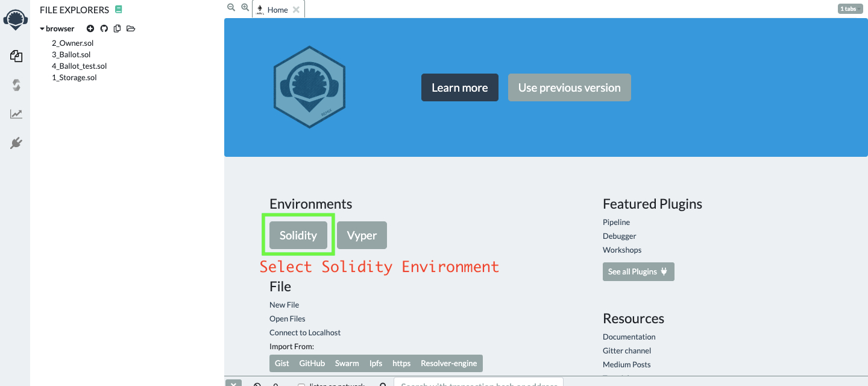868x386 pixels.
Task: Open the file 2_Owner.sol
Action: point(72,43)
